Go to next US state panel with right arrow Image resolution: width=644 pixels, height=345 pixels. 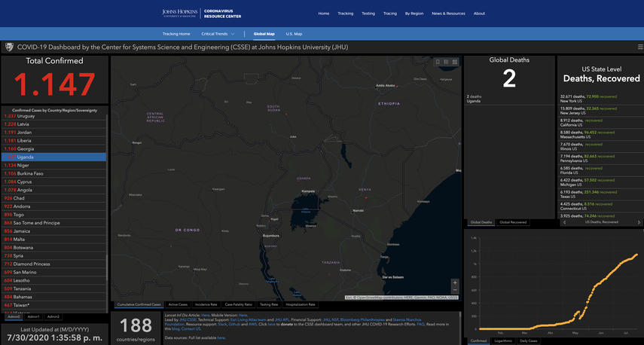point(639,222)
